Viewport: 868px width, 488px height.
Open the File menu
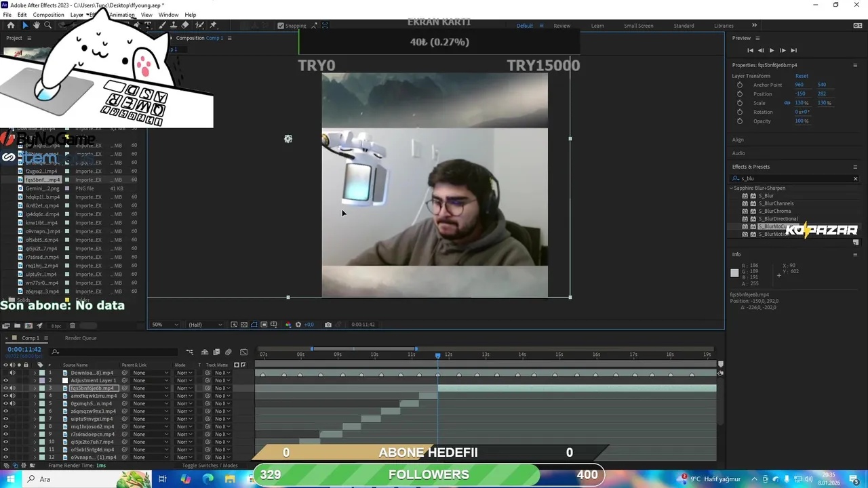coord(7,15)
